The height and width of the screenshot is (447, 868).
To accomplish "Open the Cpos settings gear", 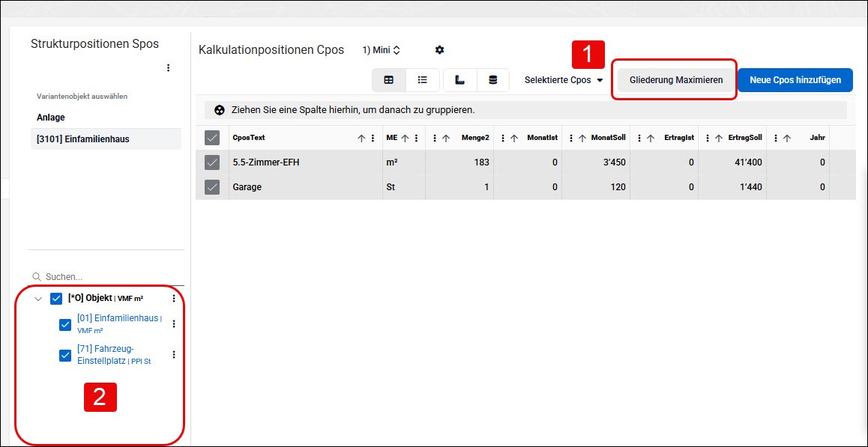I will click(439, 49).
